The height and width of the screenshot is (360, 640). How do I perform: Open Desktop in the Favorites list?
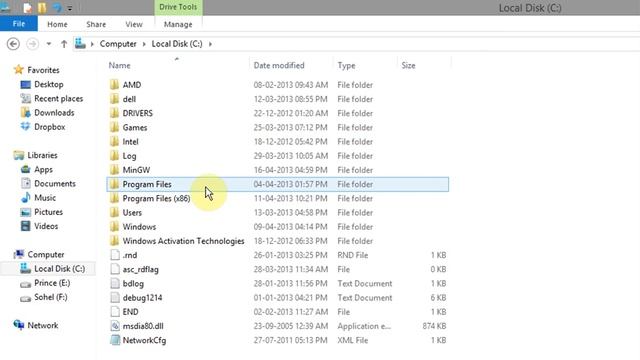coord(49,84)
